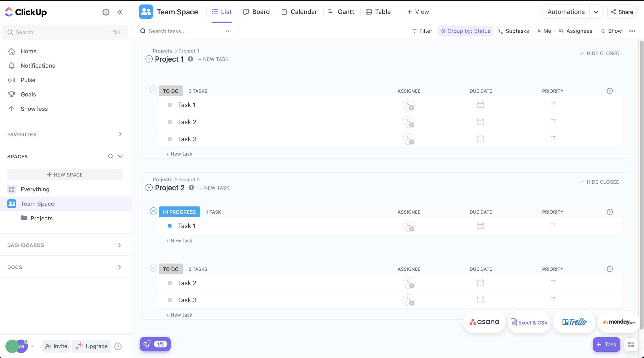Click the Project 1 Task 1 status square
This screenshot has height=358, width=644.
(170, 105)
